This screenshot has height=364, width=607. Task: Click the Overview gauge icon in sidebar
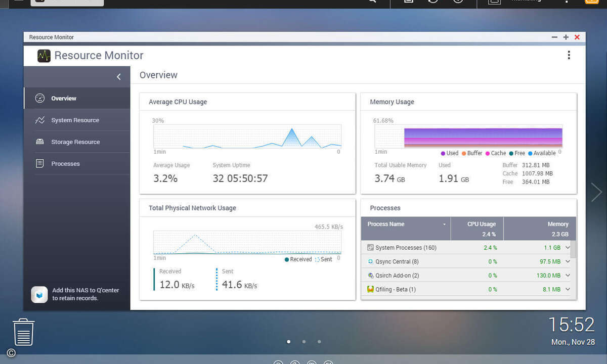40,98
